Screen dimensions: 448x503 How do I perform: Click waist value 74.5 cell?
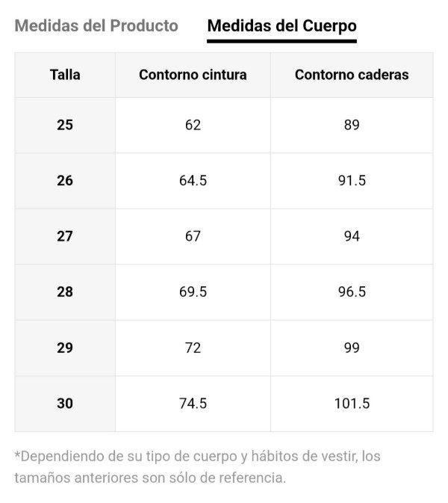click(x=193, y=404)
